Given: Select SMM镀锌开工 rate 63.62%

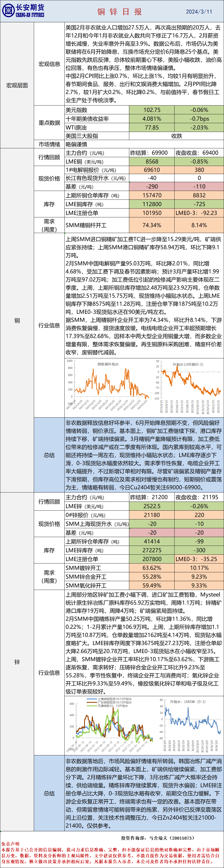Looking at the screenshot, I should [x=152, y=568].
